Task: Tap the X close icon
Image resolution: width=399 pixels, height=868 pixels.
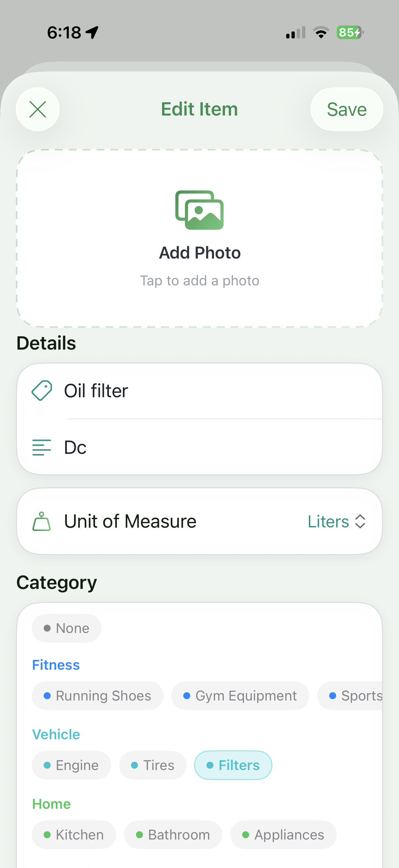Action: click(x=38, y=109)
